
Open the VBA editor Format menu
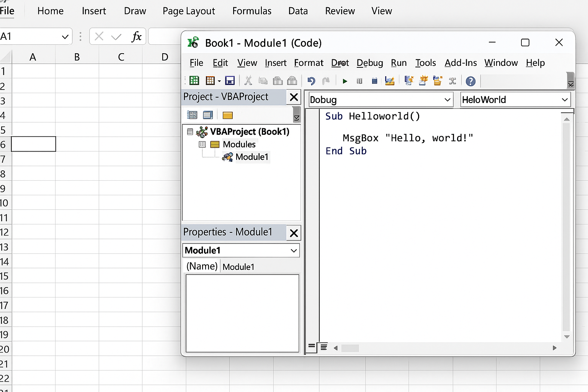pos(309,63)
